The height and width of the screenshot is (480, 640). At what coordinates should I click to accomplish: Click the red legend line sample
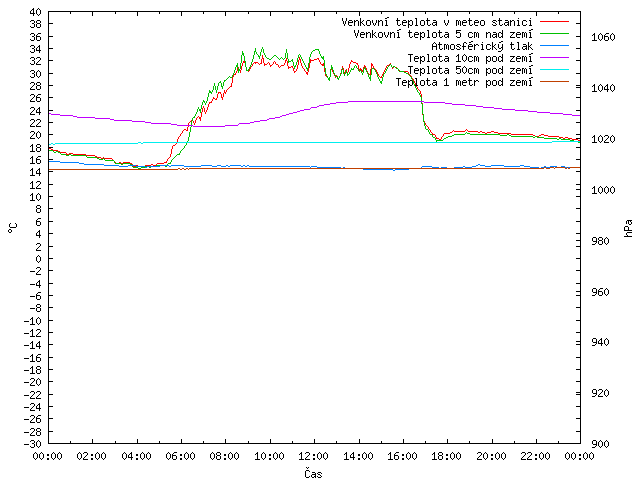coord(554,22)
